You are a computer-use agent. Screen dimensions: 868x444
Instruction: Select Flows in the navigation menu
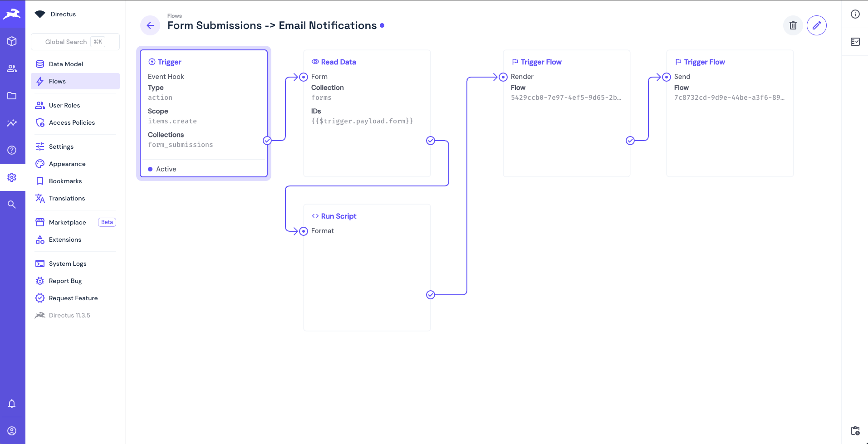(x=57, y=81)
